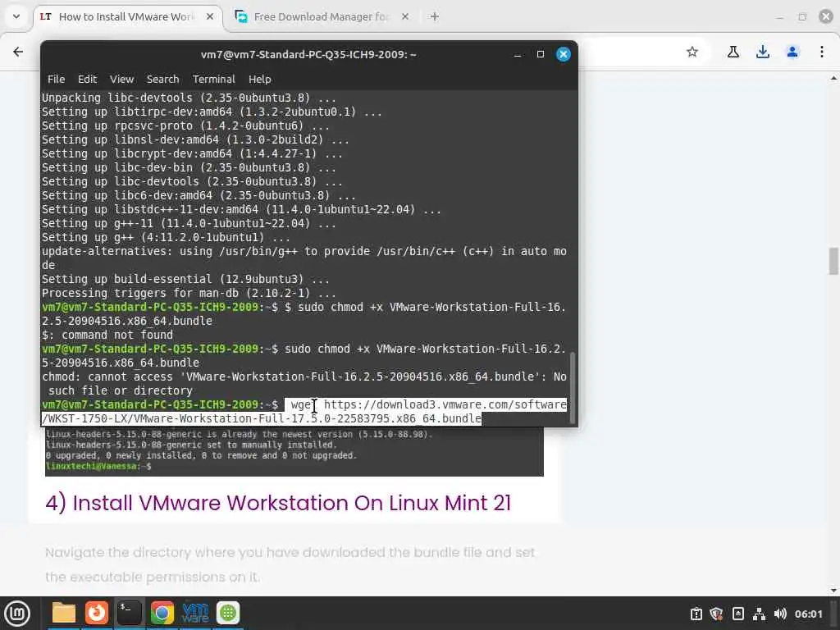
Task: Open a new Chrome tab
Action: [435, 16]
